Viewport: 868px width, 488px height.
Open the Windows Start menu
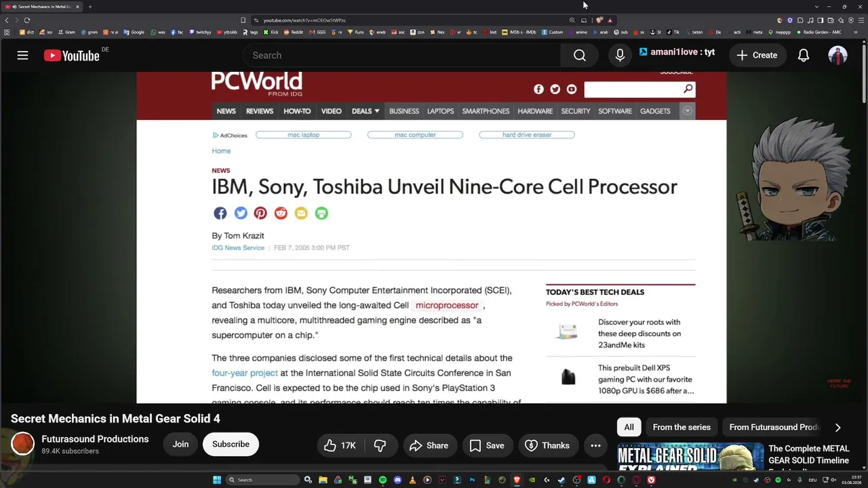[x=217, y=480]
